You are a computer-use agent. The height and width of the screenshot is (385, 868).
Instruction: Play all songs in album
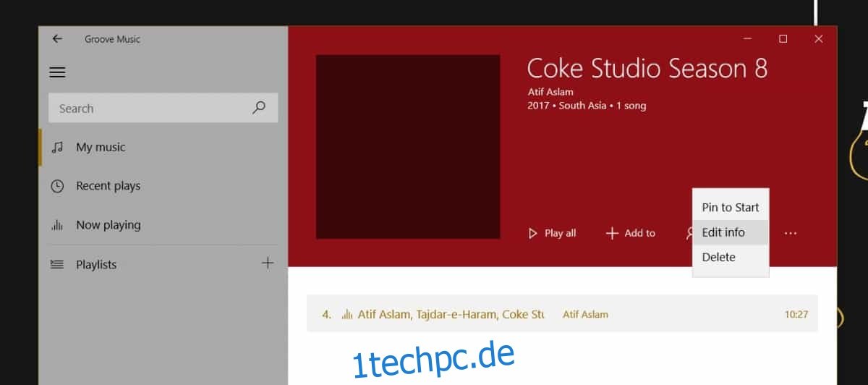point(553,233)
